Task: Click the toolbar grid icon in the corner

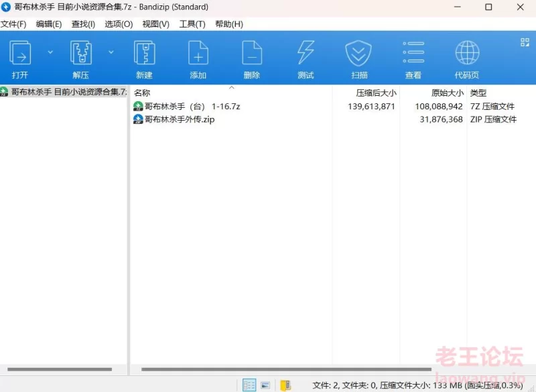Action: (525, 42)
